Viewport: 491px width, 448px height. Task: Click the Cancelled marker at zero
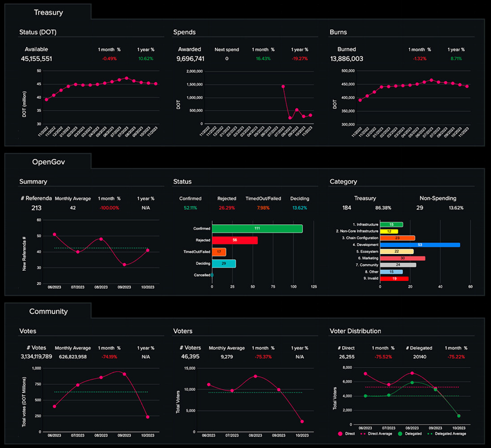(x=212, y=275)
